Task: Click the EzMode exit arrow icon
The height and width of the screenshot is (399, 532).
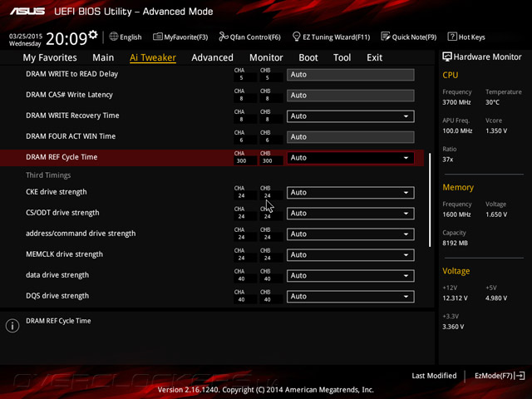Action: click(520, 376)
